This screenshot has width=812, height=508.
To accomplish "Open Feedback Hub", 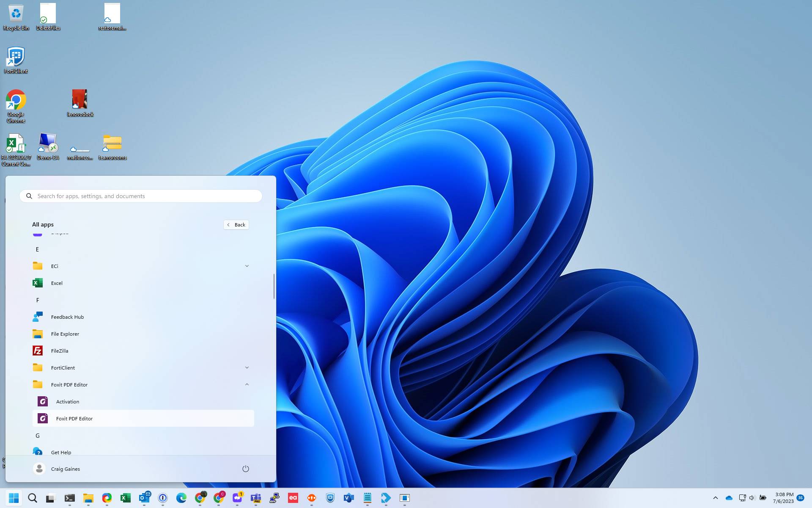I will coord(67,317).
